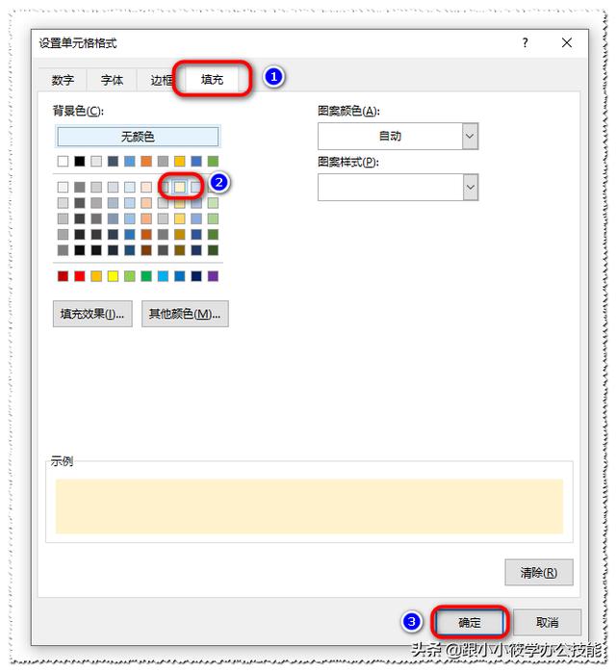The image size is (616, 672).
Task: Pick the bright yellow standard color swatch
Action: click(113, 276)
